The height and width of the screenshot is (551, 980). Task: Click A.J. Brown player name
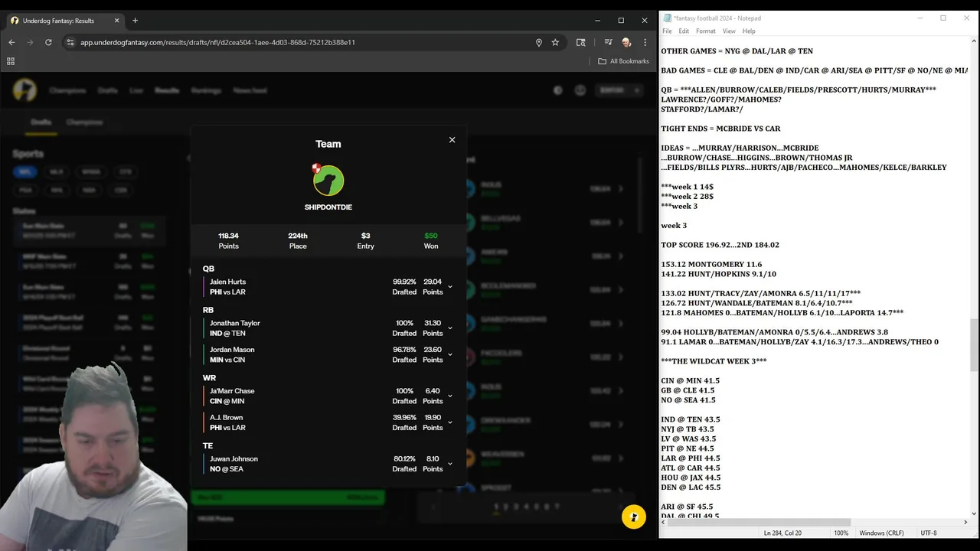(x=226, y=418)
